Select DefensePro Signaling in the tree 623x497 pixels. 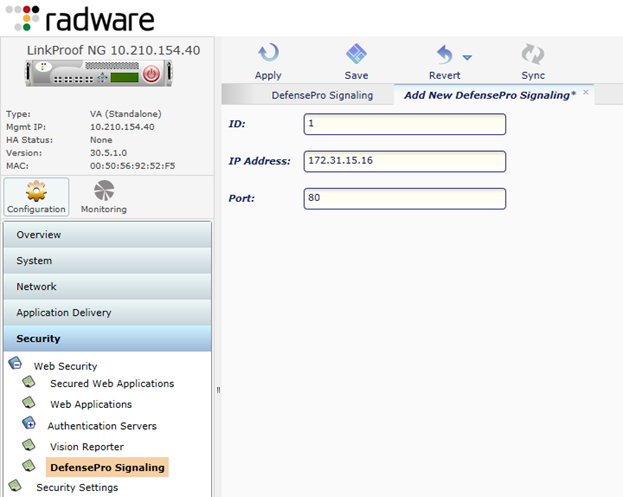tap(107, 468)
